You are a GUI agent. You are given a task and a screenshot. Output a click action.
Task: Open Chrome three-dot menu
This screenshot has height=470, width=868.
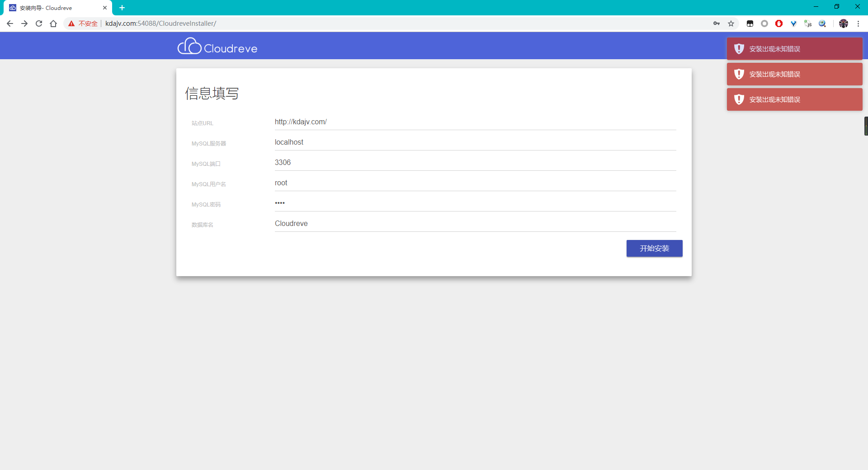858,23
